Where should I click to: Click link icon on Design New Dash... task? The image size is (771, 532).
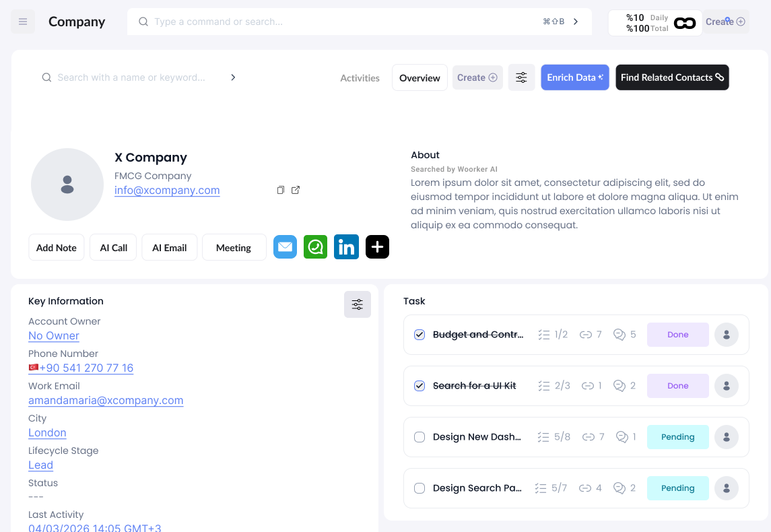(588, 437)
